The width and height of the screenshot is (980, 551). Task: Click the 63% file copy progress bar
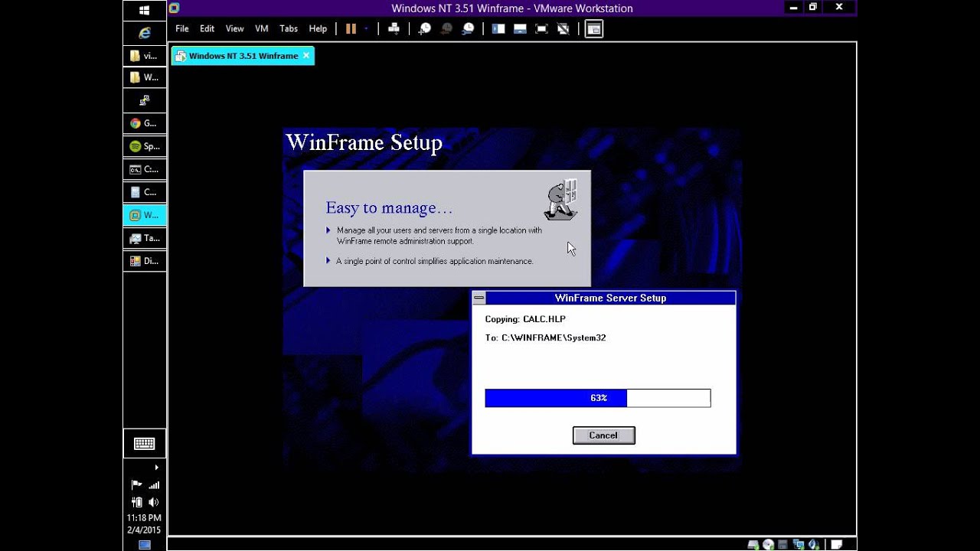(598, 398)
